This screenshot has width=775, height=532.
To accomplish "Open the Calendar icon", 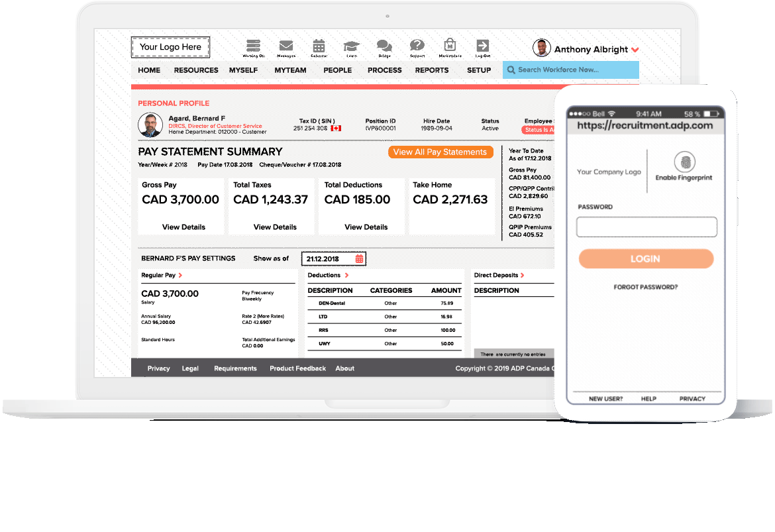I will tap(319, 46).
